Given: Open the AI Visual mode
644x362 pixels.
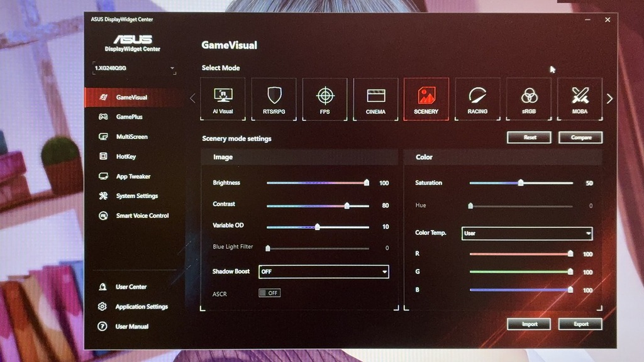Looking at the screenshot, I should pos(223,99).
